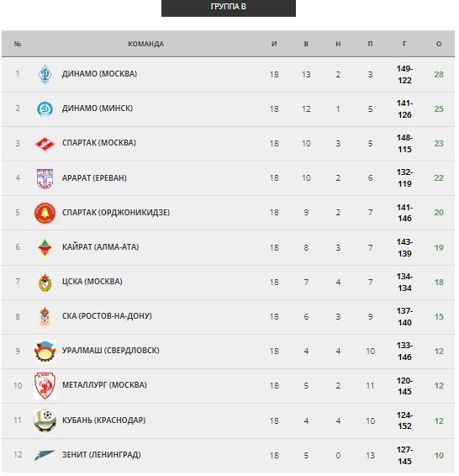The image size is (459, 476).
Task: Click the КОМАНДА column header
Action: click(146, 44)
